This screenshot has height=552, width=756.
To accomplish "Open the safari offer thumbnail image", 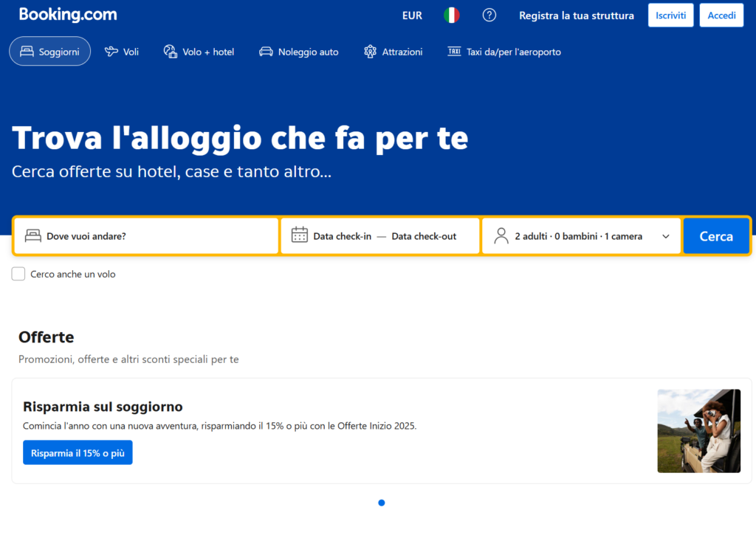I will coord(698,431).
